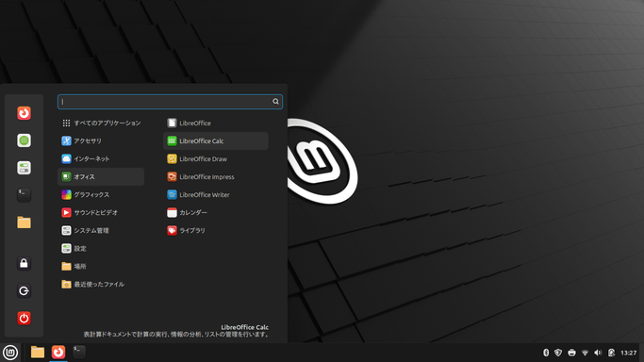
Task: Focus the menu search field
Action: pyautogui.click(x=170, y=102)
